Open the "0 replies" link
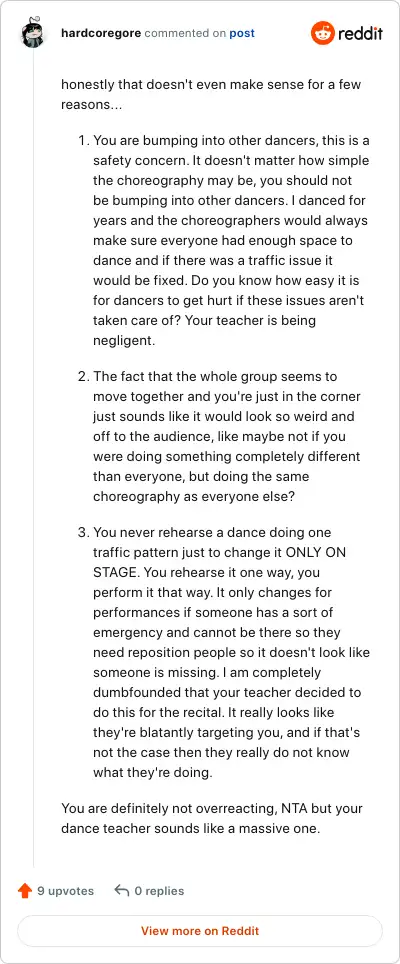This screenshot has width=400, height=964. [x=159, y=890]
